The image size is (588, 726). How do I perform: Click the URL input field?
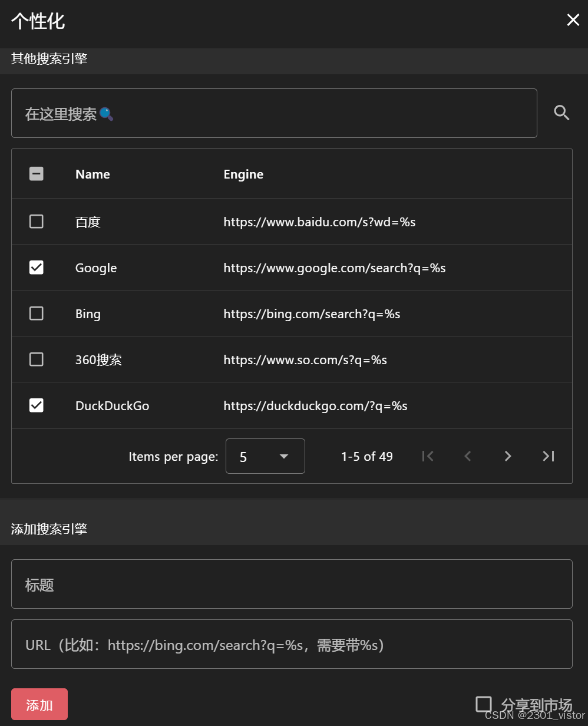pos(292,644)
